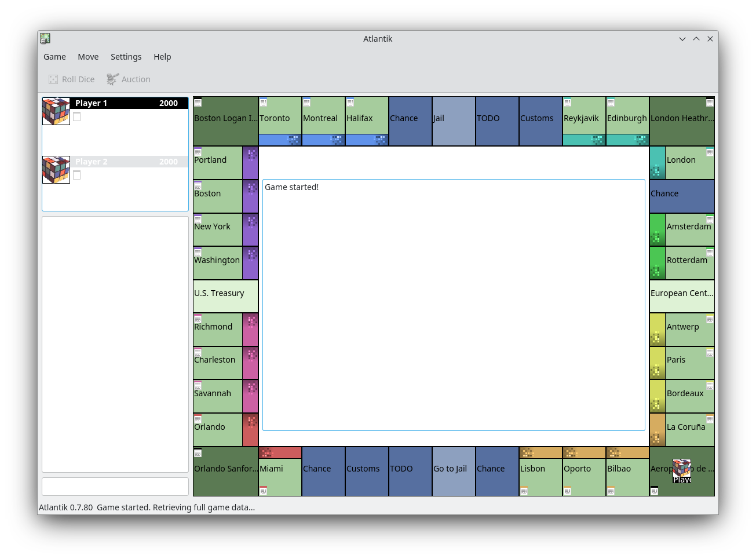Image resolution: width=756 pixels, height=559 pixels.
Task: Click the deed card icon on London
Action: (x=710, y=152)
